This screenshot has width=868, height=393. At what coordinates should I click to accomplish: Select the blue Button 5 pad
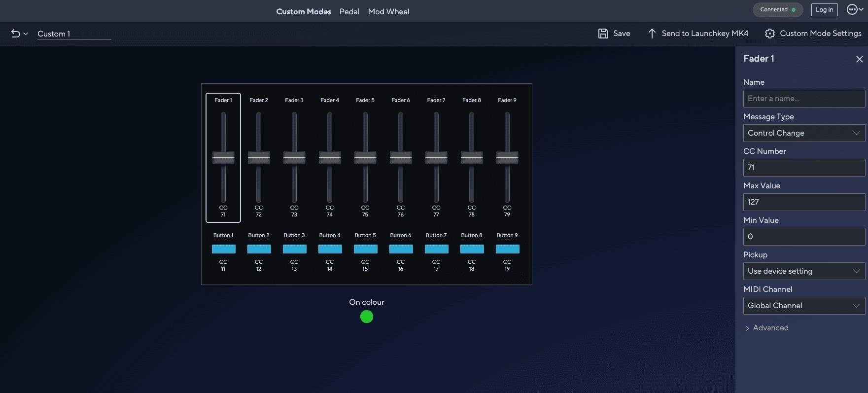[365, 249]
